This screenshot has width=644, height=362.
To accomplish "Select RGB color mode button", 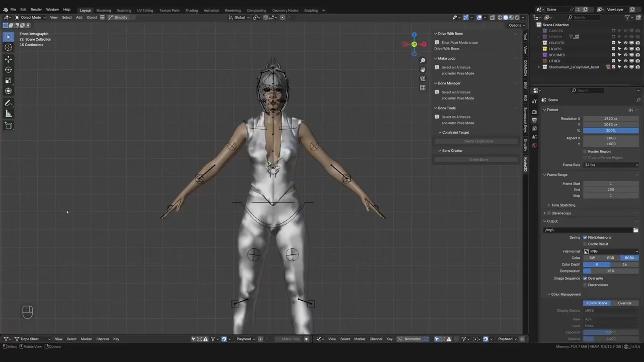I will pos(610,258).
